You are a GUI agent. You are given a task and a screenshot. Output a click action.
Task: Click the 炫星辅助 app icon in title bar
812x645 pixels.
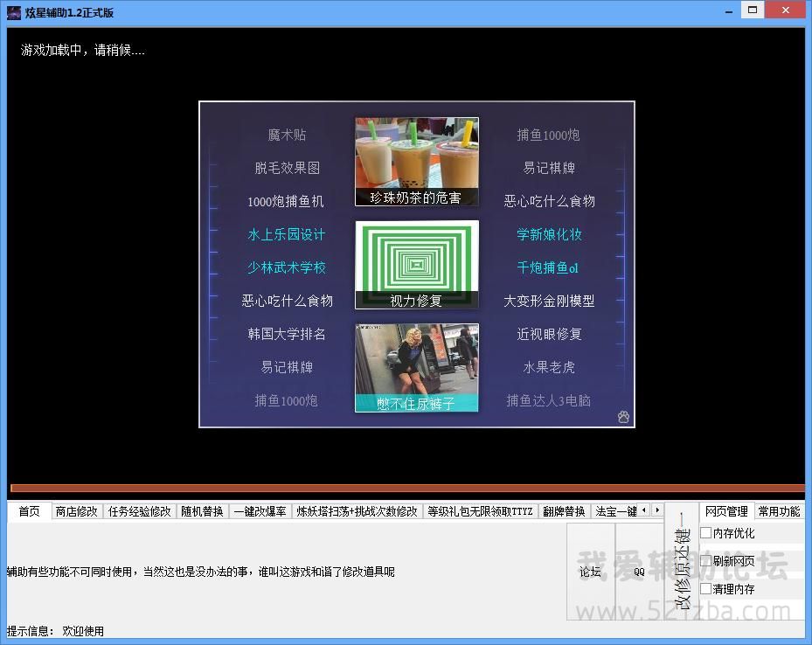coord(14,12)
